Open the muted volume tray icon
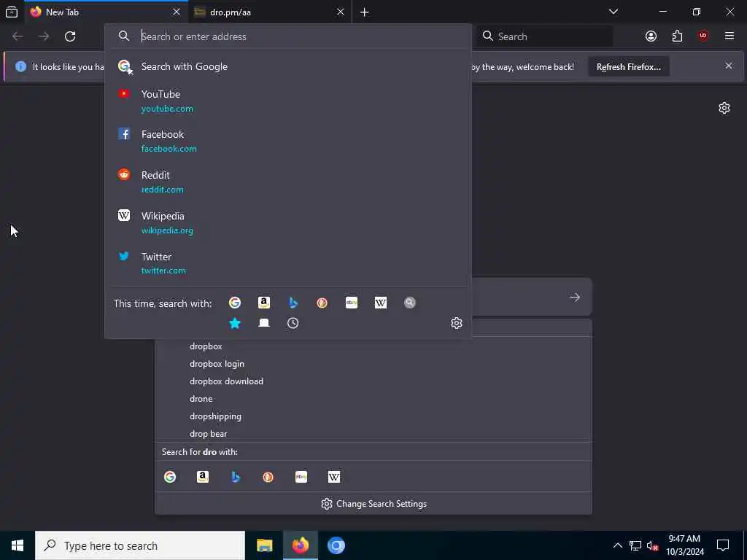 [653, 545]
